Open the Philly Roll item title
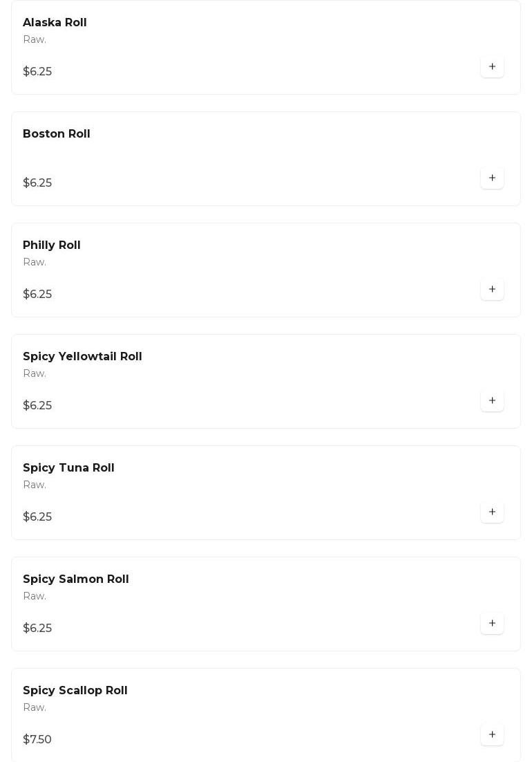Viewport: 532px width, 762px height. click(52, 245)
